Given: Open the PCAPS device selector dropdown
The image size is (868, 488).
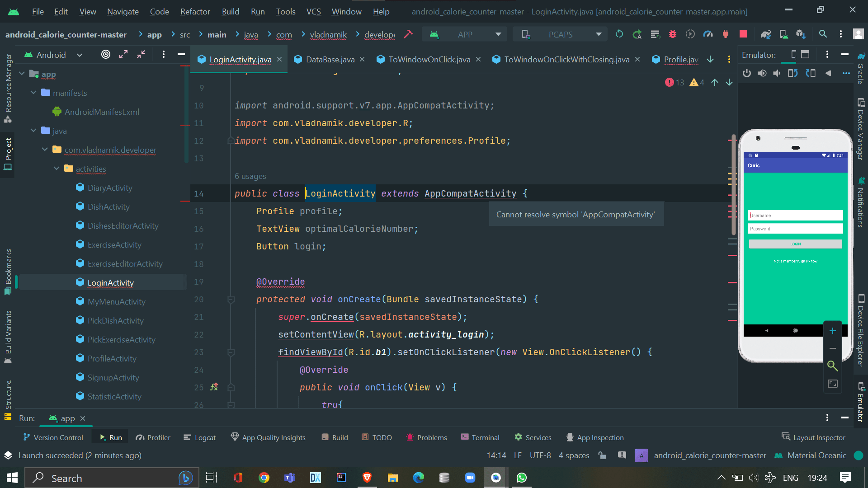Looking at the screenshot, I should coord(561,34).
